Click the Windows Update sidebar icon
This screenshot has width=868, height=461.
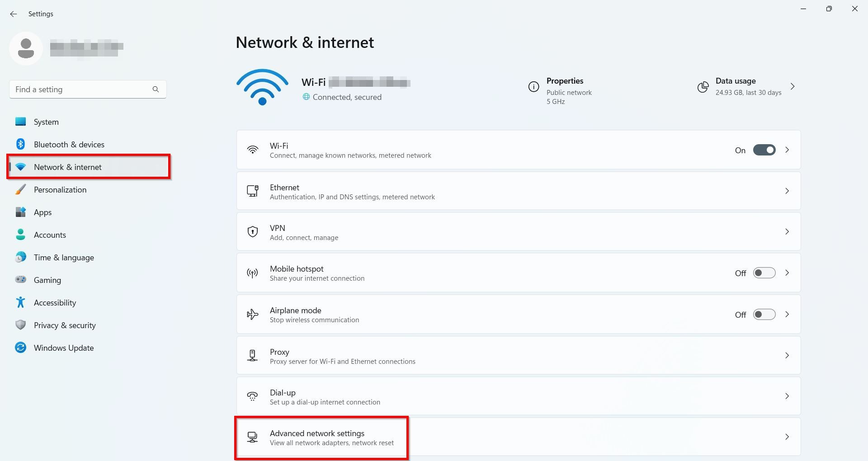point(20,348)
